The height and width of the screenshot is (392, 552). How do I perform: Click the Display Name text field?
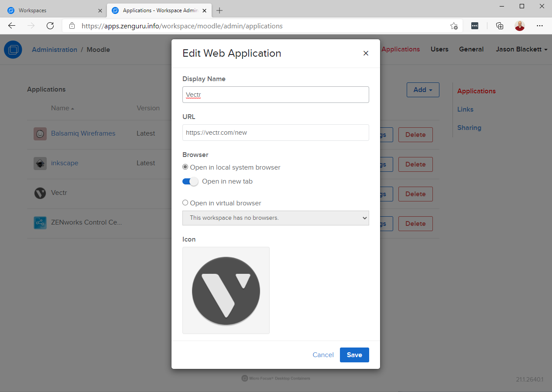click(276, 95)
